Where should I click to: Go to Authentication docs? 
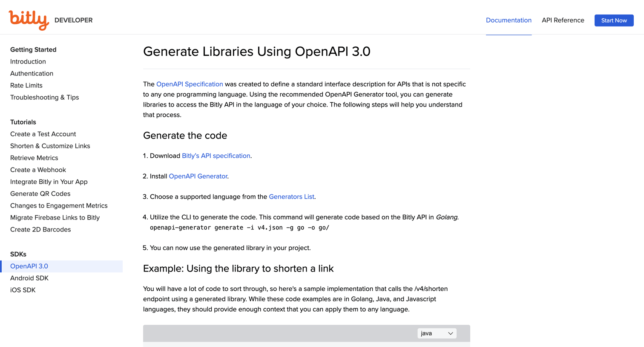coord(32,73)
